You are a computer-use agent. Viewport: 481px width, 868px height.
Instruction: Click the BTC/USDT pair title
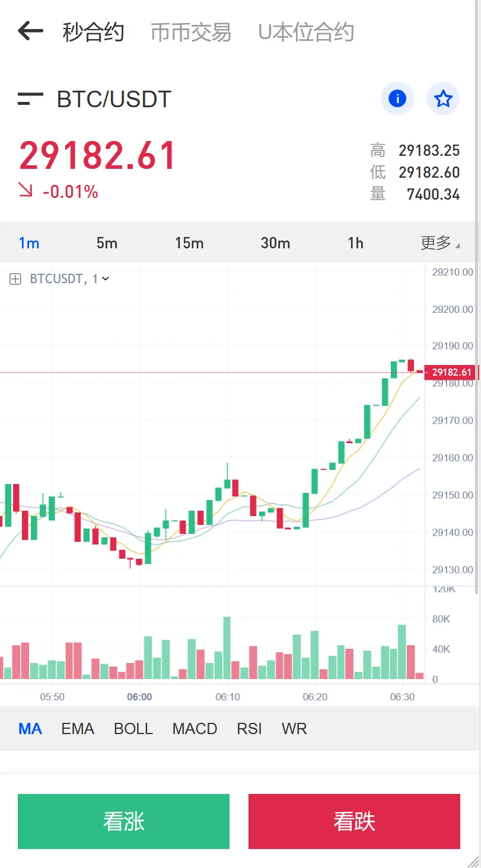click(x=114, y=99)
